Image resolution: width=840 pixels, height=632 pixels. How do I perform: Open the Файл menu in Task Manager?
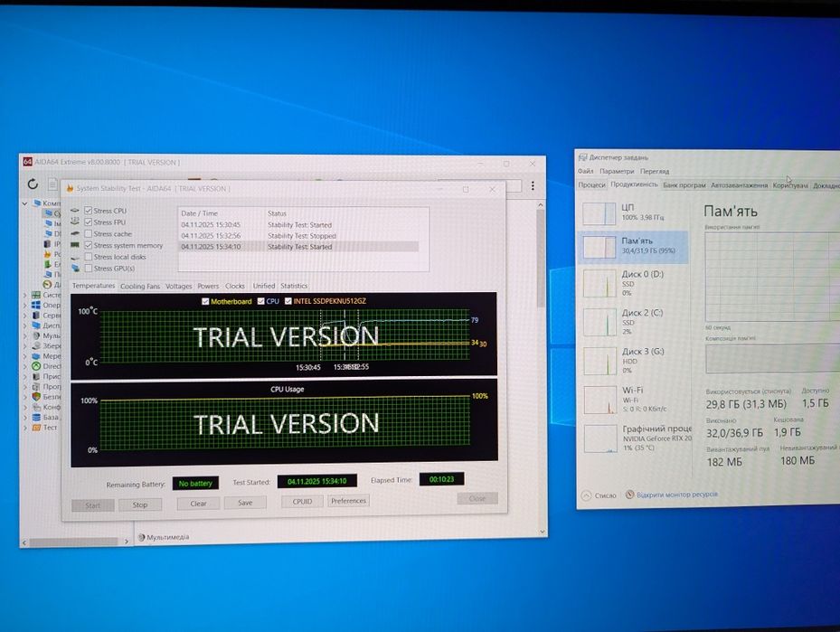point(585,171)
